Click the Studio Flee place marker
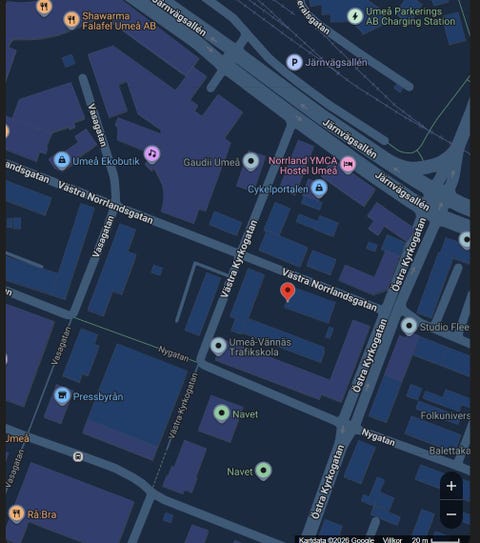This screenshot has width=480, height=543. (x=409, y=326)
